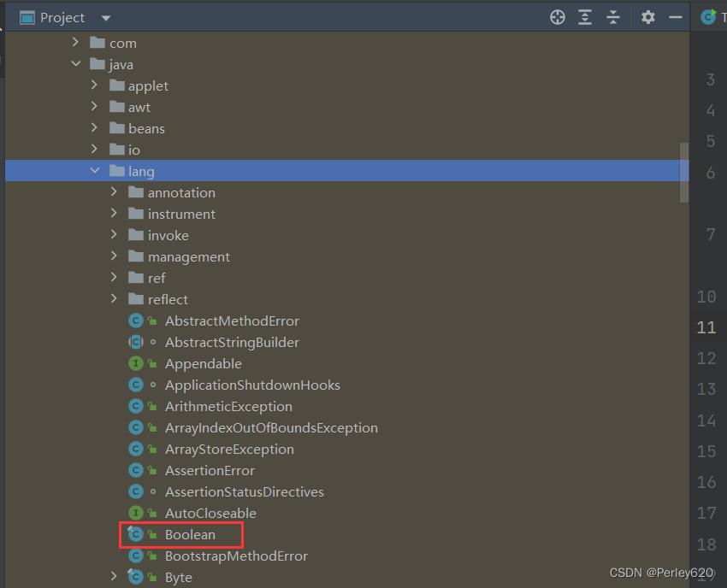Click the Expand All toolbar icon

pyautogui.click(x=585, y=18)
